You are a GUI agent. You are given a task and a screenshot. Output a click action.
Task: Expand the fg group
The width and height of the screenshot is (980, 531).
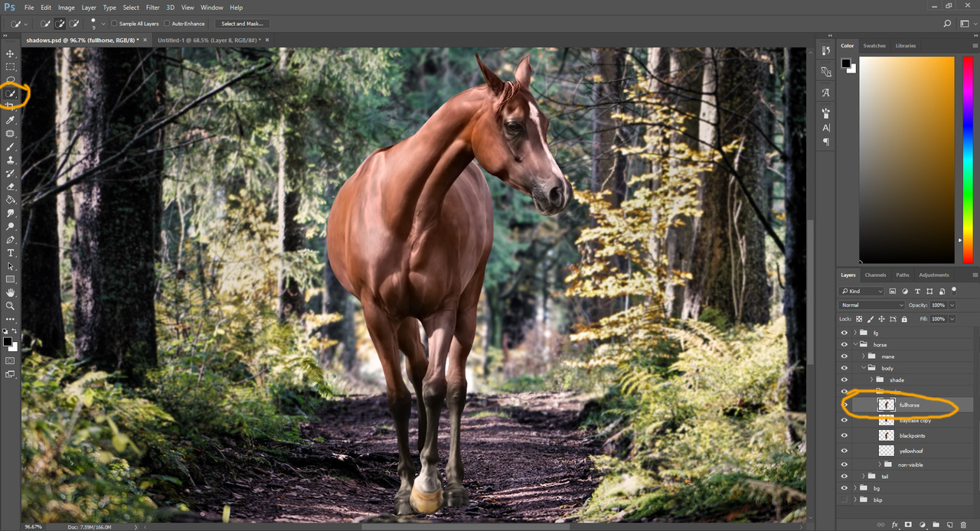pyautogui.click(x=855, y=333)
